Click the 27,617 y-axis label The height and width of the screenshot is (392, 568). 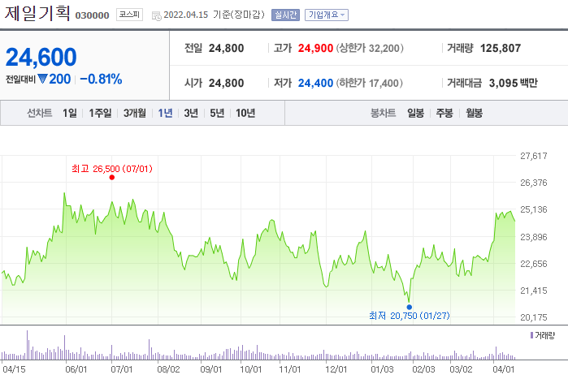534,156
